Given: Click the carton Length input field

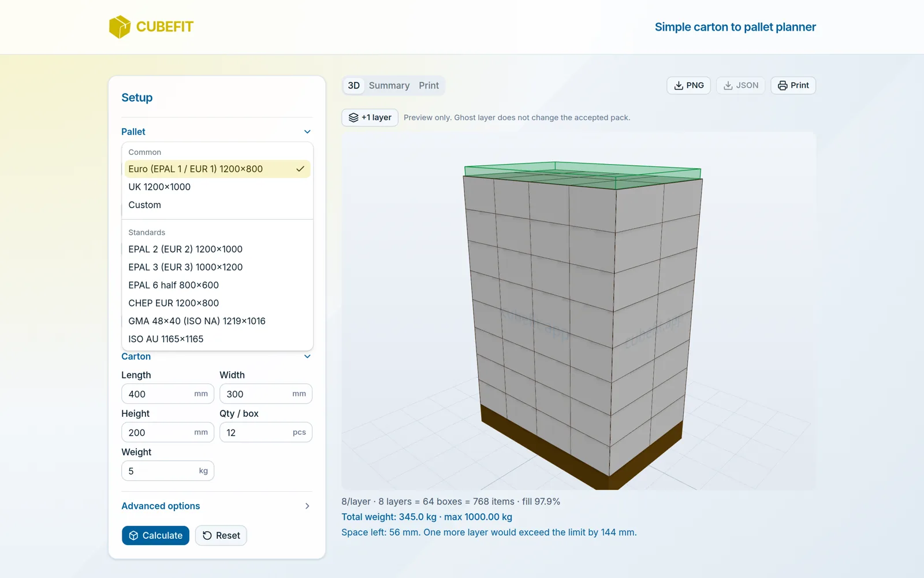Looking at the screenshot, I should coord(167,394).
